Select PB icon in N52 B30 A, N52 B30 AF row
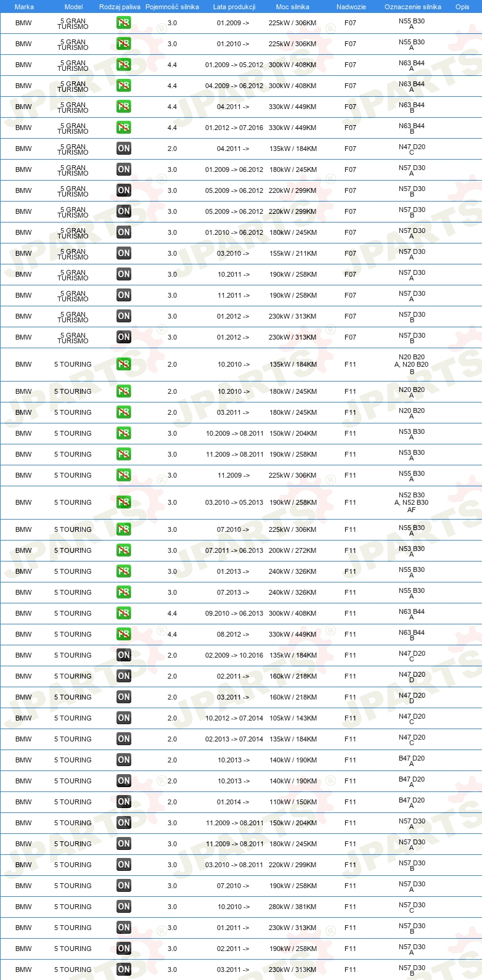The image size is (482, 980). 124,502
